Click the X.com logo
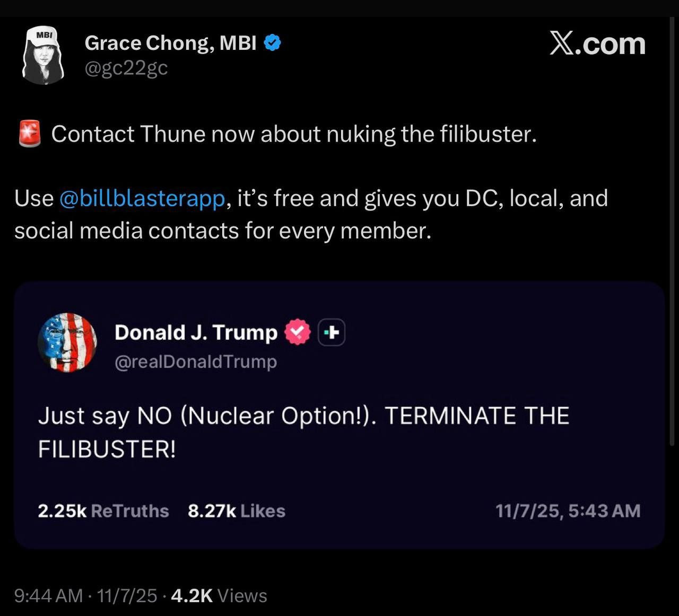 coord(597,43)
